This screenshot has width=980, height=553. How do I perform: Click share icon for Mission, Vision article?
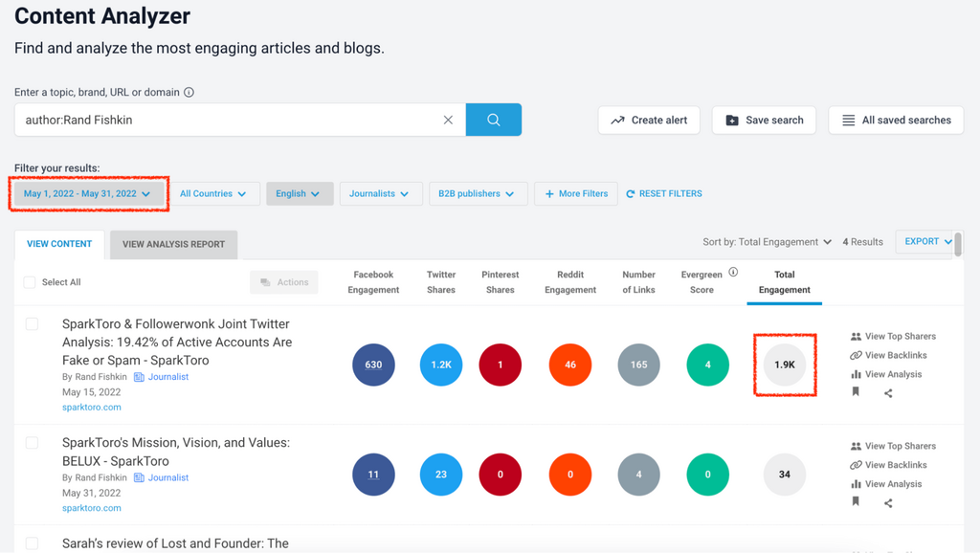click(x=888, y=503)
